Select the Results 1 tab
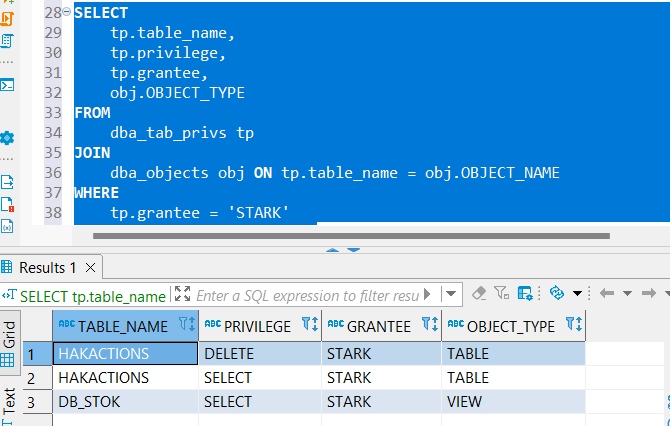Viewport: 670px width, 426px height. (x=48, y=267)
